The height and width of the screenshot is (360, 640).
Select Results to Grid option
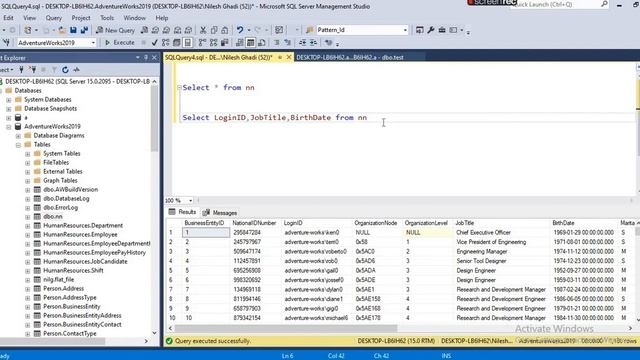251,42
